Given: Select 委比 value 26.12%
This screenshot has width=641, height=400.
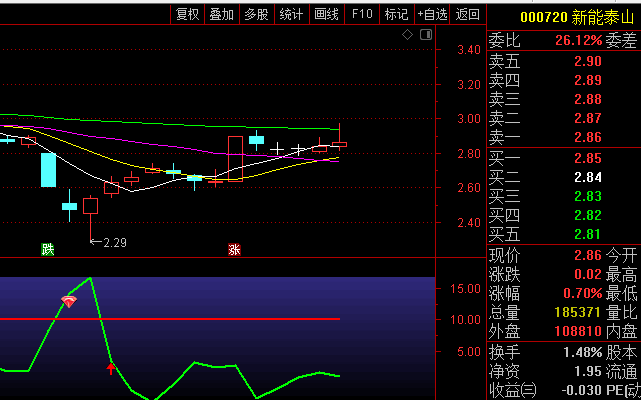Looking at the screenshot, I should (578, 40).
